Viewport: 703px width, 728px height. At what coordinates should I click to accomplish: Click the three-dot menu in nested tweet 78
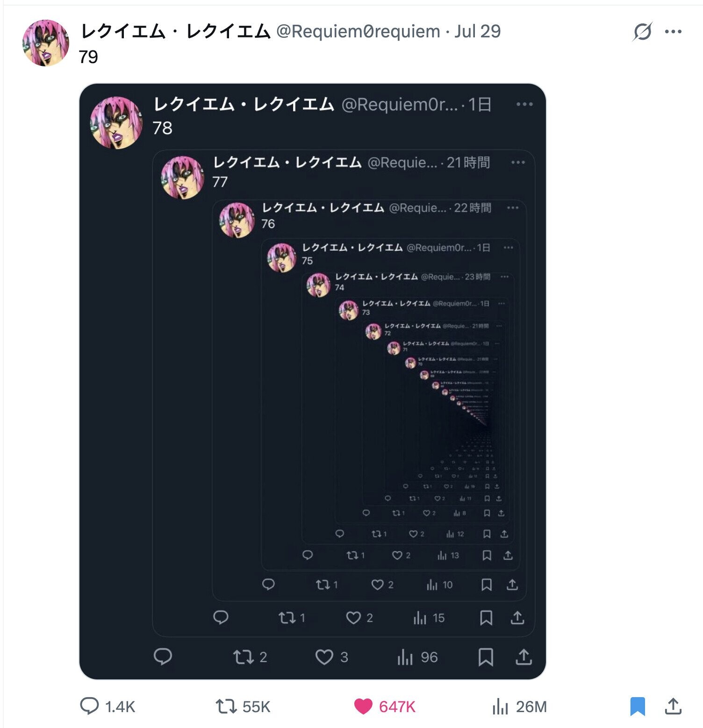524,104
